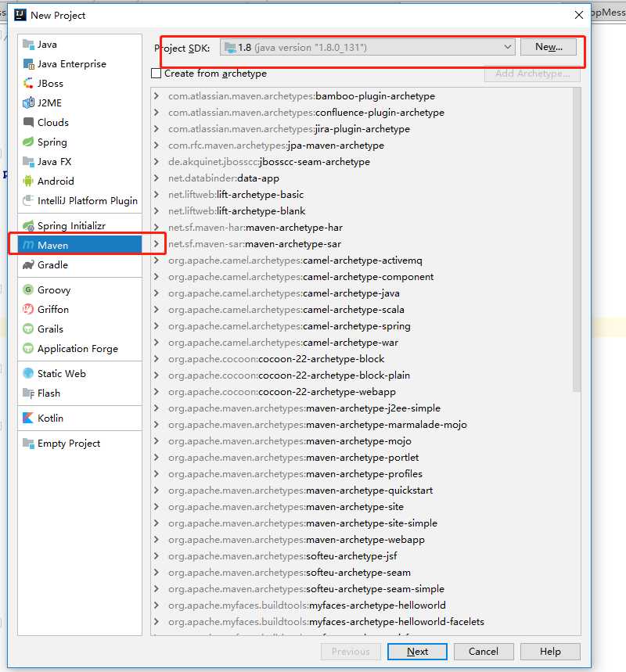Select maven-archetype-j2ee-simple row
This screenshot has height=672, width=626.
click(x=362, y=408)
